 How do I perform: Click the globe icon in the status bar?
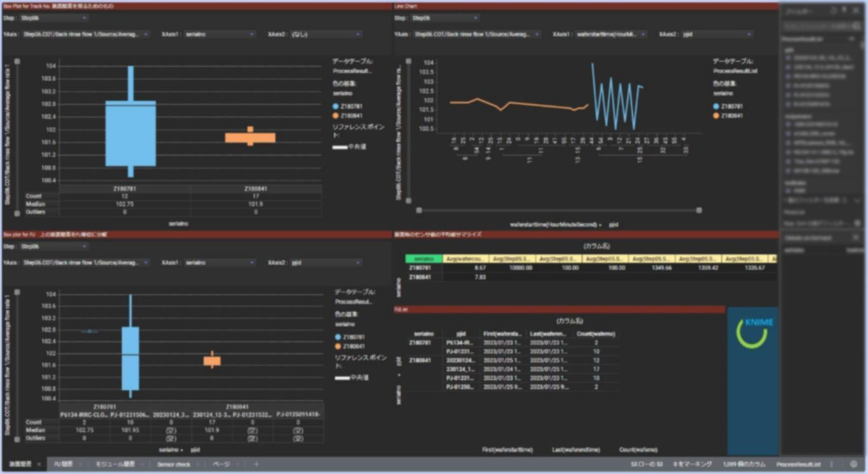[853, 464]
